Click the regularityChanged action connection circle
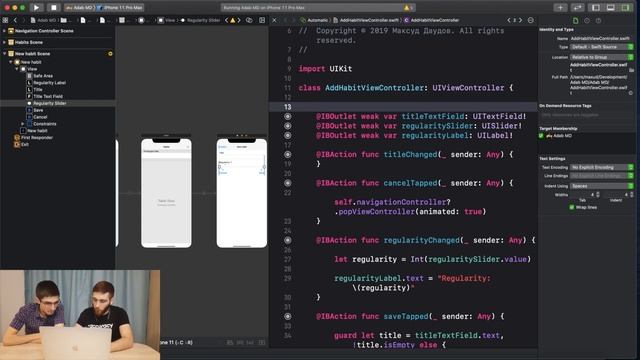 coord(288,240)
